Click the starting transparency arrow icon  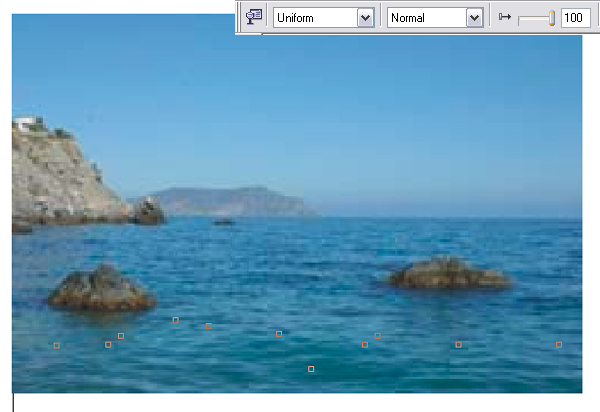click(x=505, y=17)
